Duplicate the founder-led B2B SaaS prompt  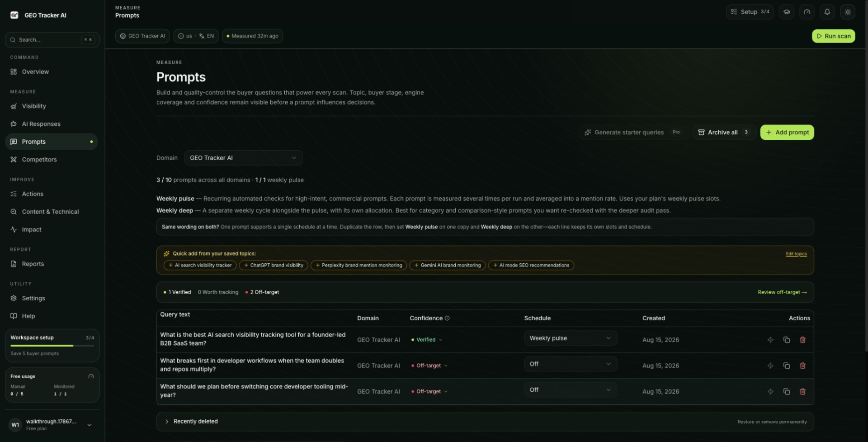(787, 340)
